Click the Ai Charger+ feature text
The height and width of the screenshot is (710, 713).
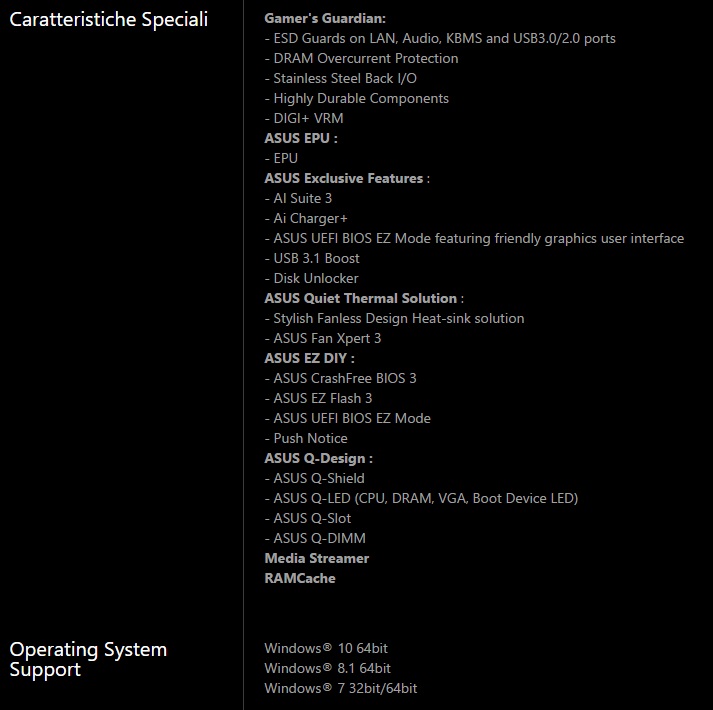click(x=306, y=218)
